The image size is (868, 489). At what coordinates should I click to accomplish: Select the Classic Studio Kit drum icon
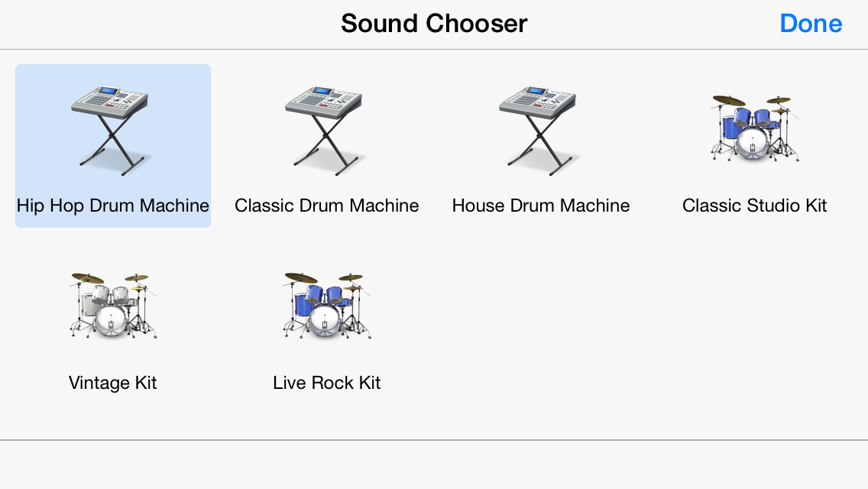click(754, 128)
